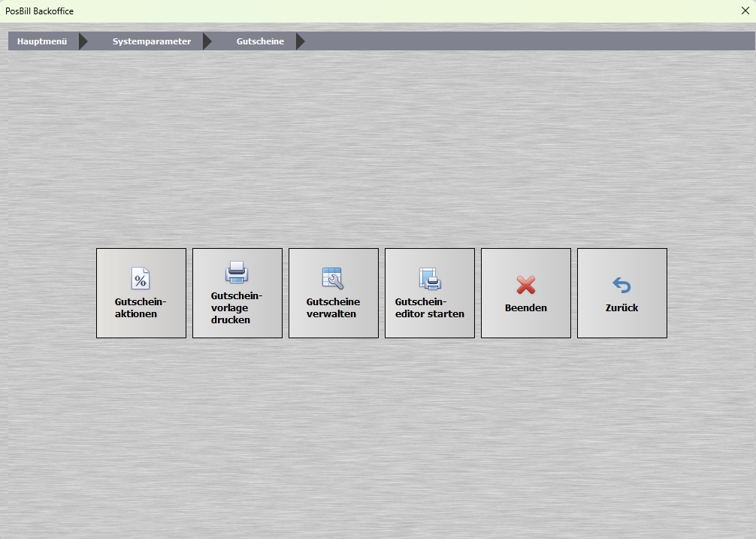Go back using the Zurück label
This screenshot has width=756, height=539.
pyautogui.click(x=621, y=307)
